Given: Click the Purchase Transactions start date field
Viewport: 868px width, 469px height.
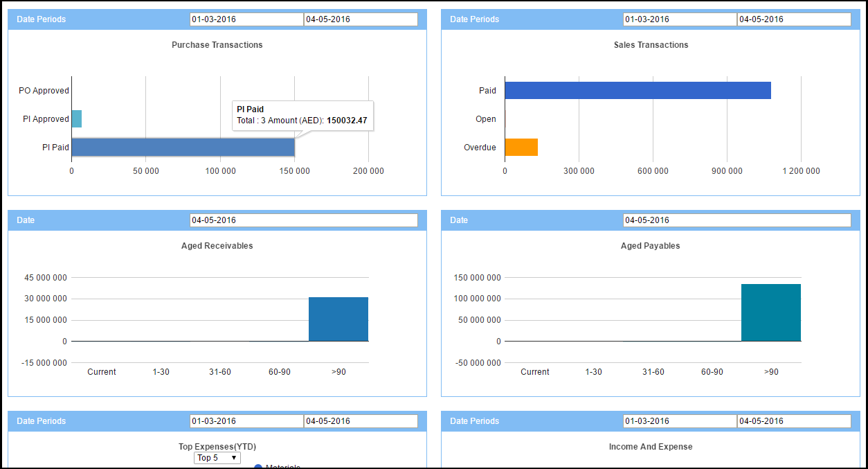Looking at the screenshot, I should point(246,19).
